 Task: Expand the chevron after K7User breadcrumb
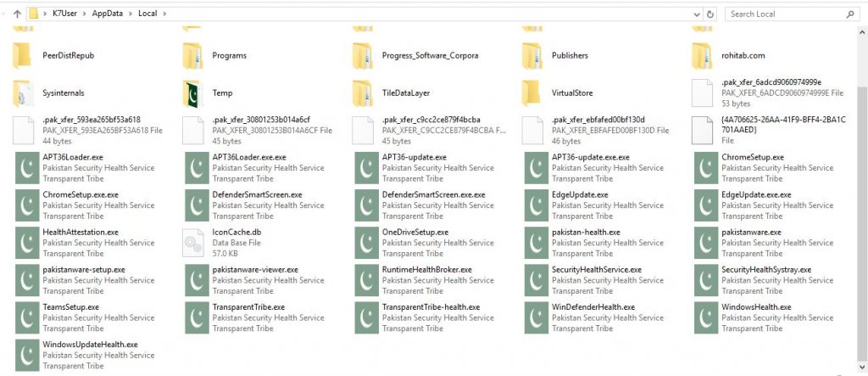86,14
